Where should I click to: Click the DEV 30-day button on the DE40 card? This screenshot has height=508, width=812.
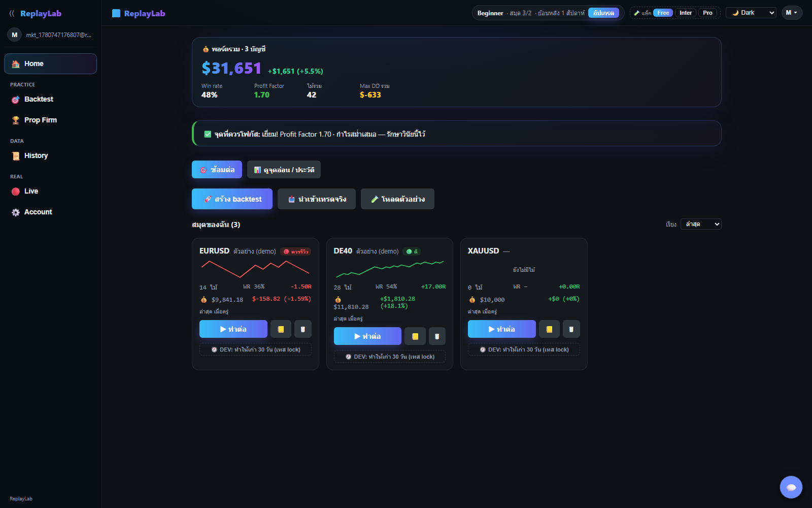pos(390,357)
